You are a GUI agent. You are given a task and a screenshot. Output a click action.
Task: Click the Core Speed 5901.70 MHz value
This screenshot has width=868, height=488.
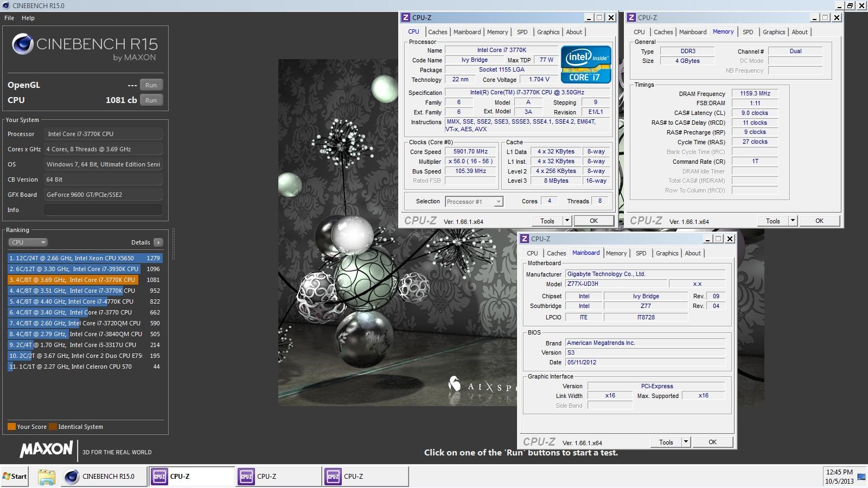click(x=470, y=152)
